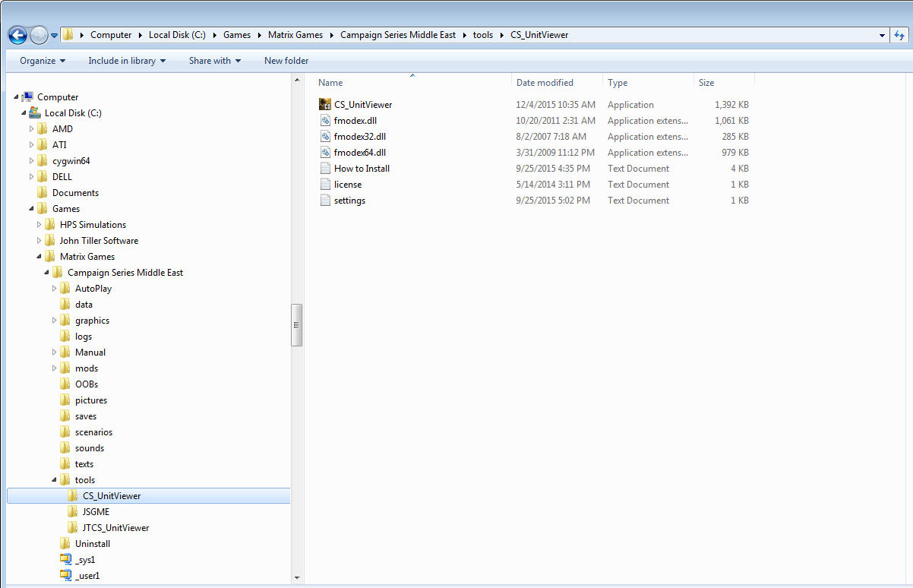Click date 12/4/2015 10:35 AM cell
The image size is (913, 588).
(x=556, y=105)
